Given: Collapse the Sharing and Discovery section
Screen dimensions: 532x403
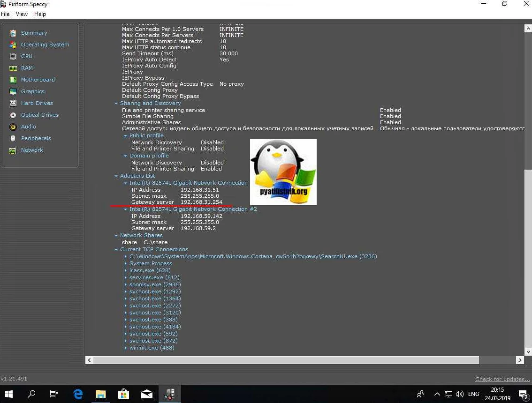Looking at the screenshot, I should coord(116,103).
